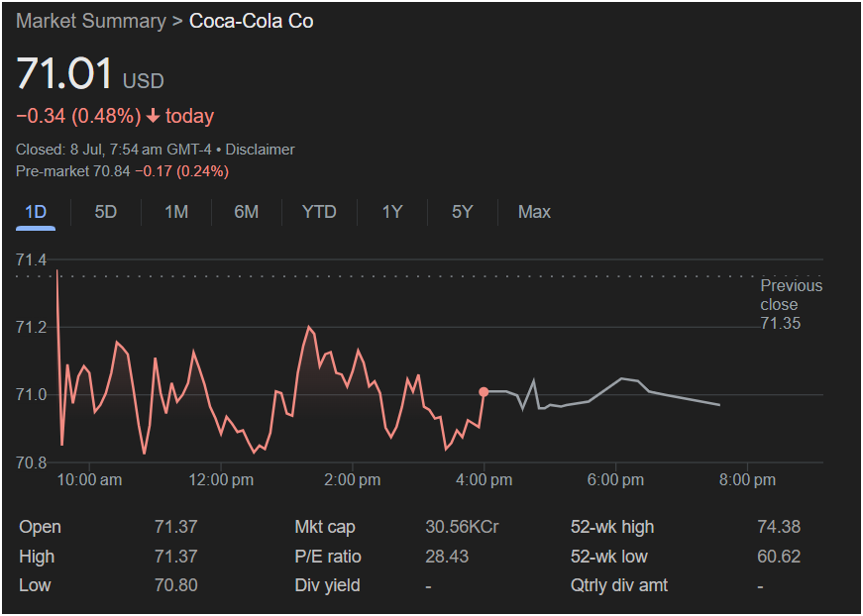Click the Previous close 71.35 label

tap(791, 305)
